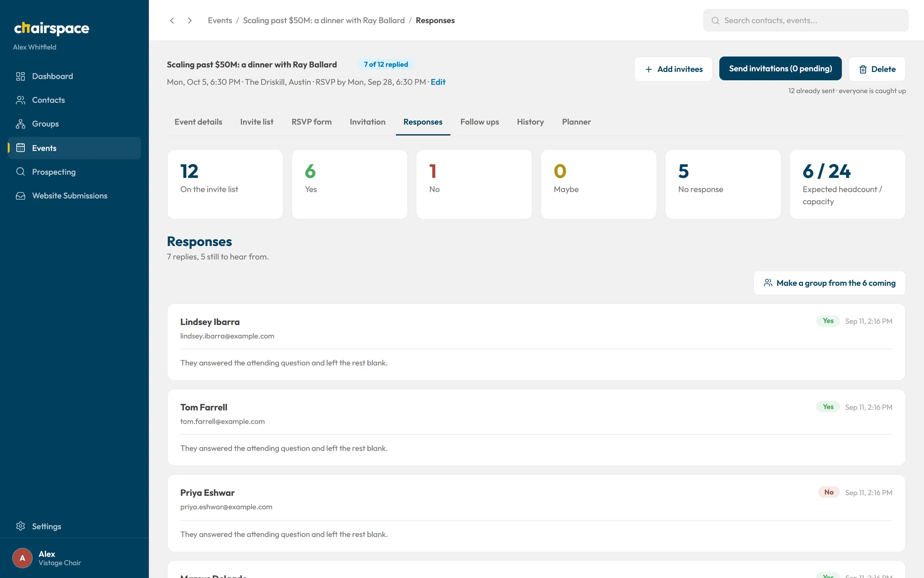Screen dimensions: 924x578
Task: Click the 6 Yes stat card
Action: point(349,184)
